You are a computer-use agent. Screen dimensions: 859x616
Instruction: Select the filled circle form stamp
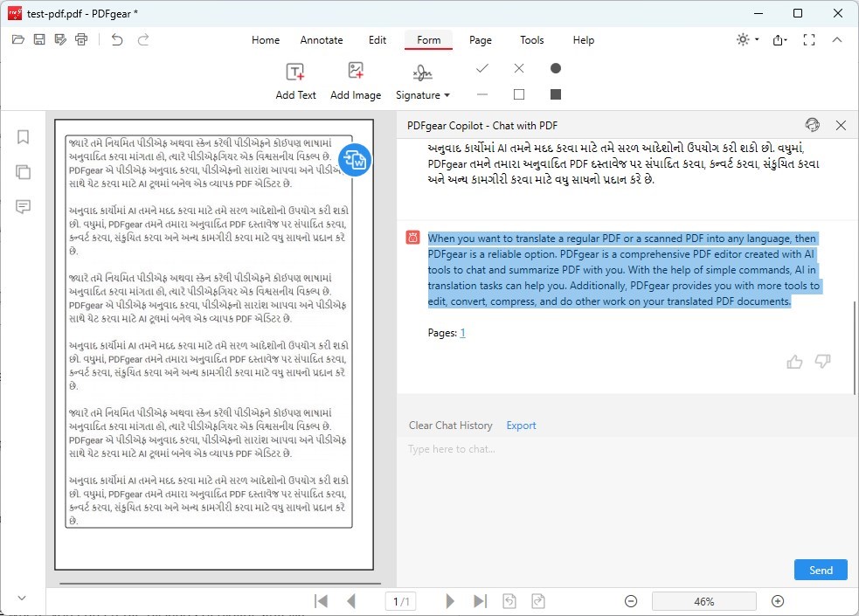[x=555, y=66]
